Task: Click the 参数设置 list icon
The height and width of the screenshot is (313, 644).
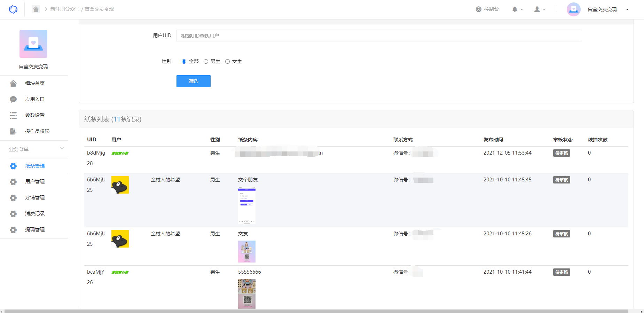Action: [x=13, y=116]
